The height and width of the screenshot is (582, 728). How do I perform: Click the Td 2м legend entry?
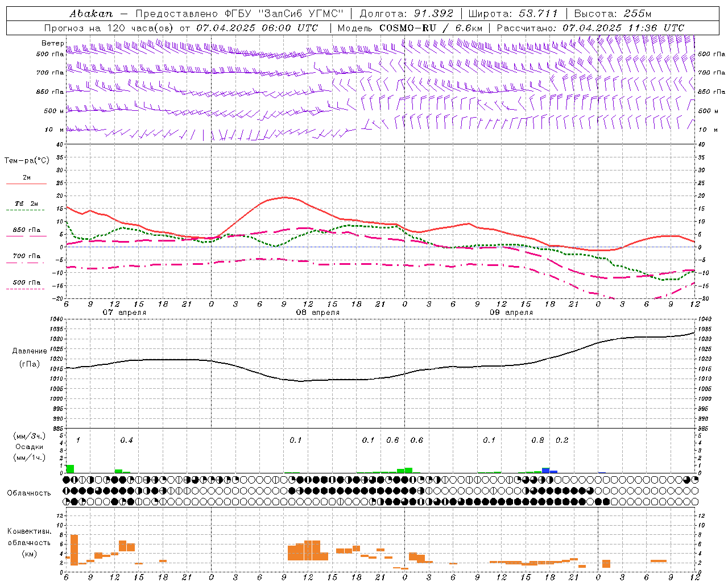(27, 203)
